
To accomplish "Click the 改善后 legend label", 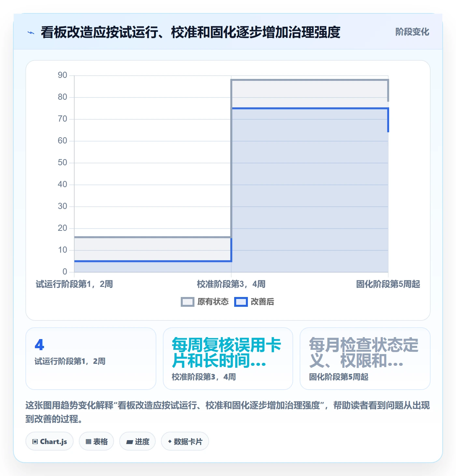I will coord(263,302).
